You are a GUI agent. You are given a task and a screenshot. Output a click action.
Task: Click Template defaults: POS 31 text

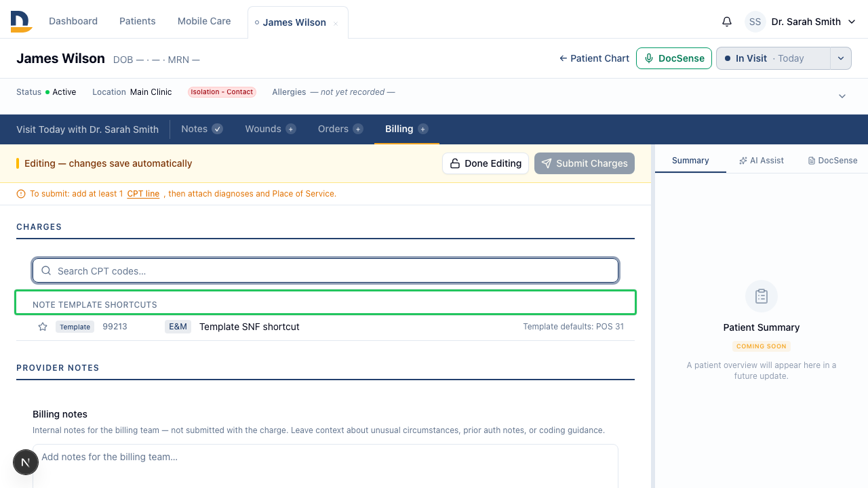(574, 327)
